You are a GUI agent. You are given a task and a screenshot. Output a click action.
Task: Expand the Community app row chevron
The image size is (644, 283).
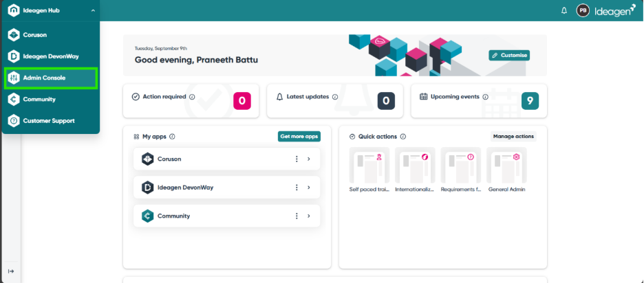[x=309, y=216]
